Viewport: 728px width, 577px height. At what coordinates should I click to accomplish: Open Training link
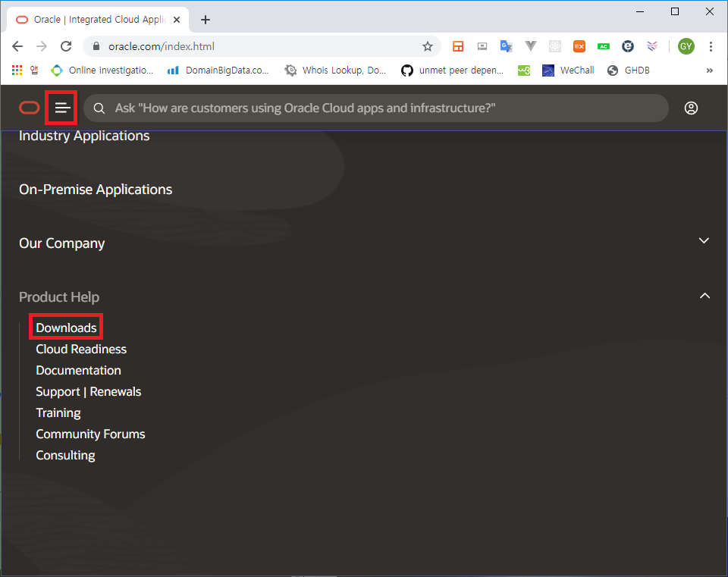click(58, 413)
